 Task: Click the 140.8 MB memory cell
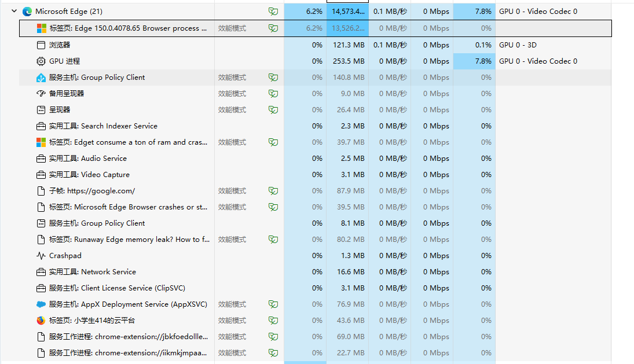point(348,78)
